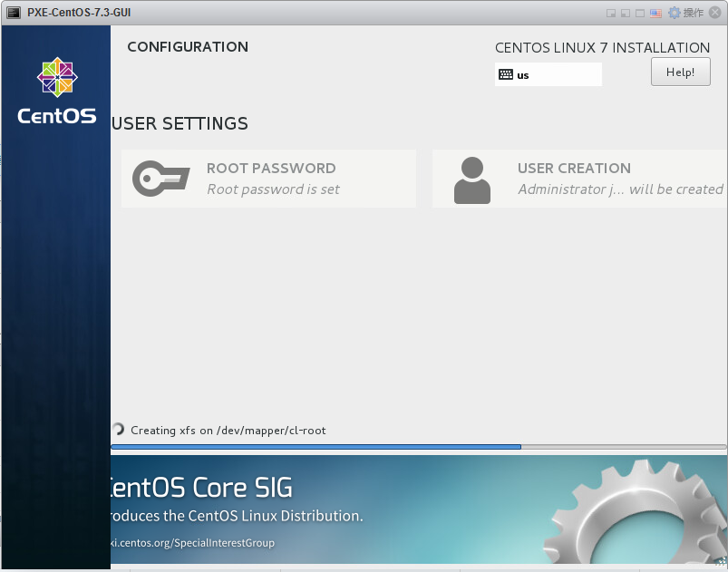Click the CentOS Core SIG banner
728x572 pixels.
419,509
